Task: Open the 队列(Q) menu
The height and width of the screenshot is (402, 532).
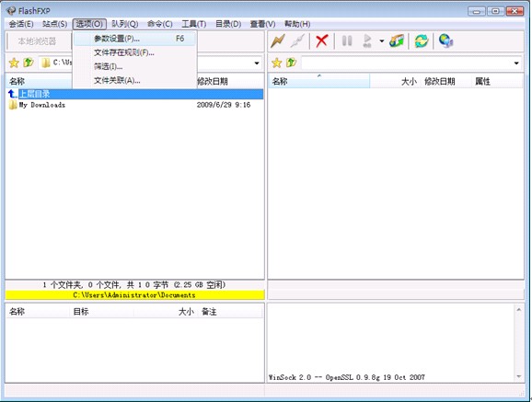Action: (x=125, y=24)
